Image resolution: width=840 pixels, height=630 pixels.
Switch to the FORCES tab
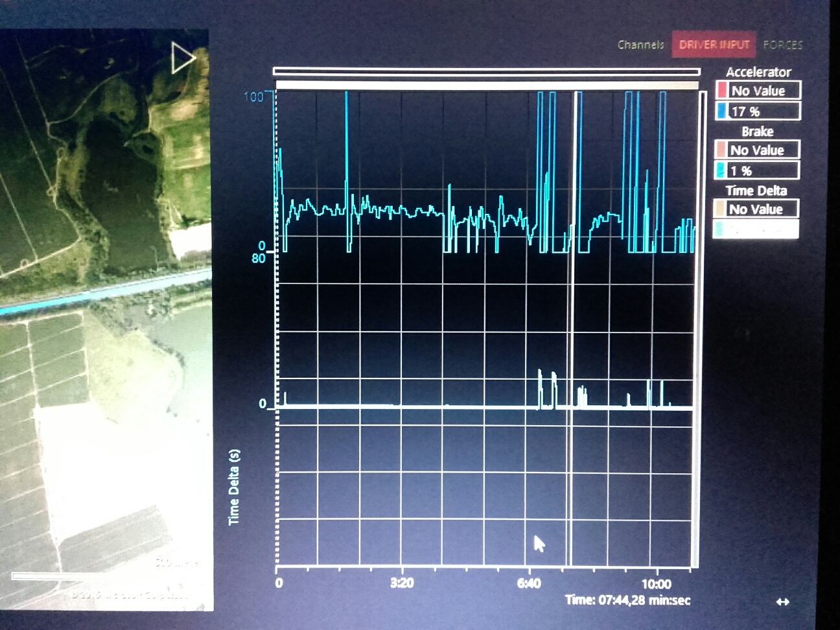(x=782, y=45)
